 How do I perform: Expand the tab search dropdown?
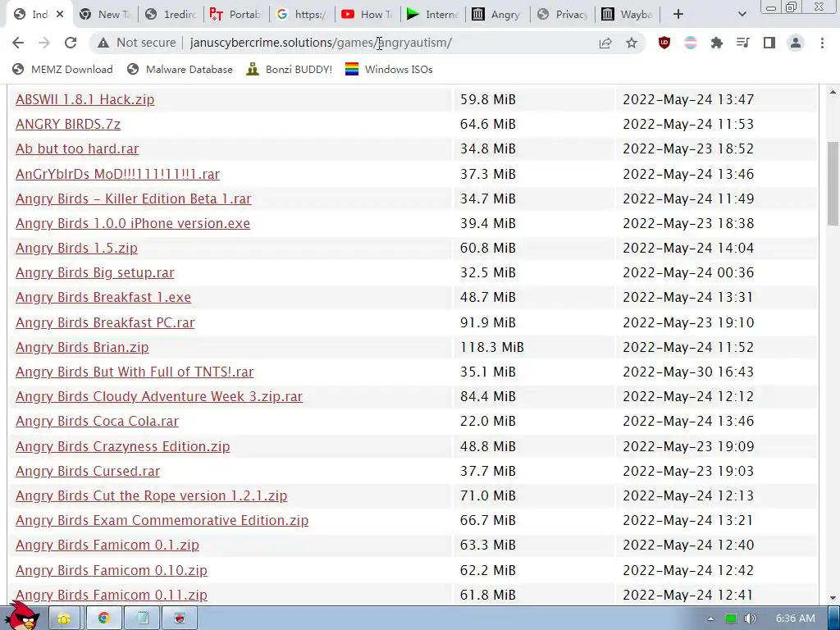click(742, 15)
